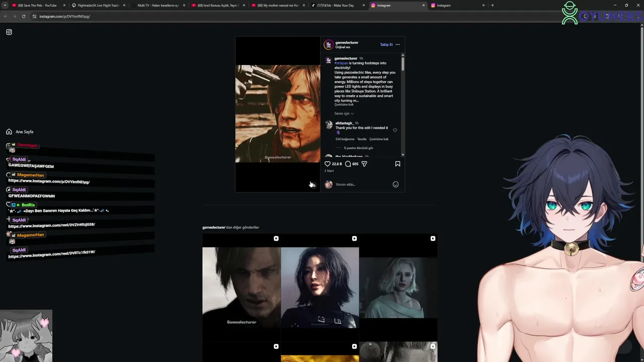
Task: Open alidastagir_ username link
Action: (344, 123)
